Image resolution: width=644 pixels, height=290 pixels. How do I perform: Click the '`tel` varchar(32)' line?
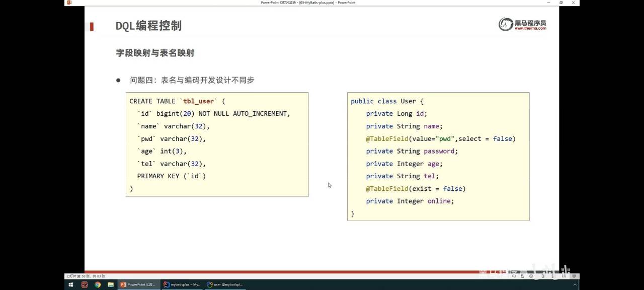pos(172,164)
